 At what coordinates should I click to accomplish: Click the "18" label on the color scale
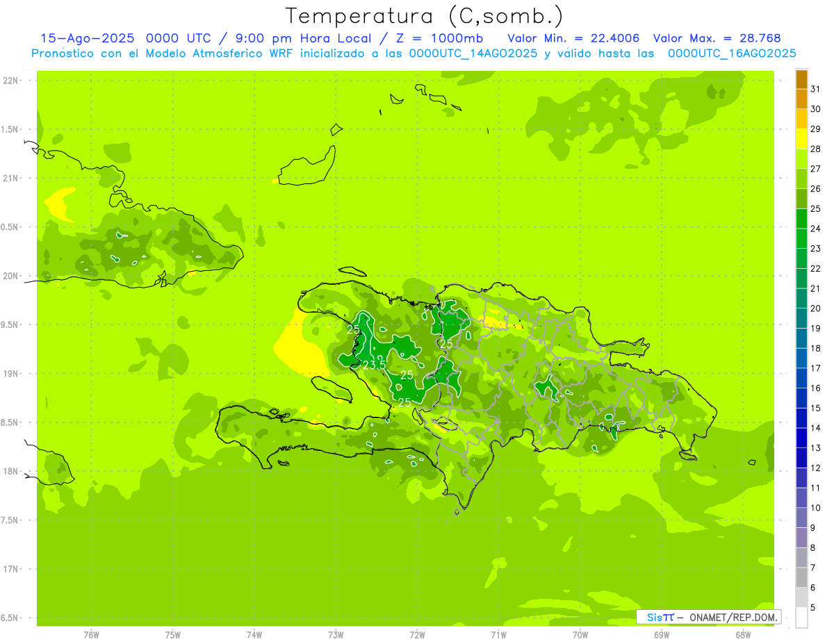(x=816, y=348)
